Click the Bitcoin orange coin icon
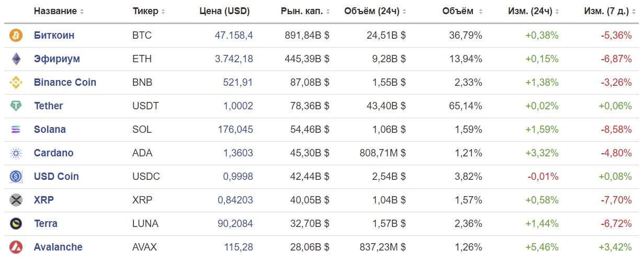Image resolution: width=644 pixels, height=262 pixels. pos(16,36)
